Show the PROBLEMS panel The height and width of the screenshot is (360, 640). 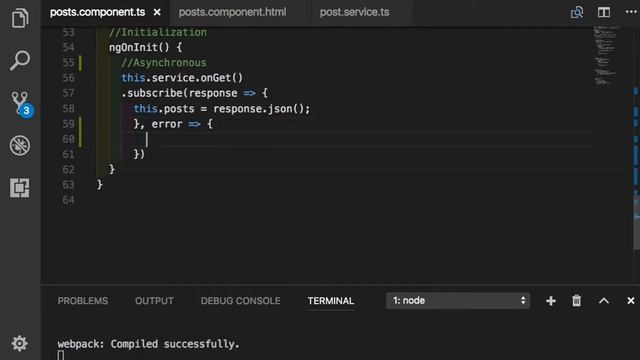click(83, 301)
